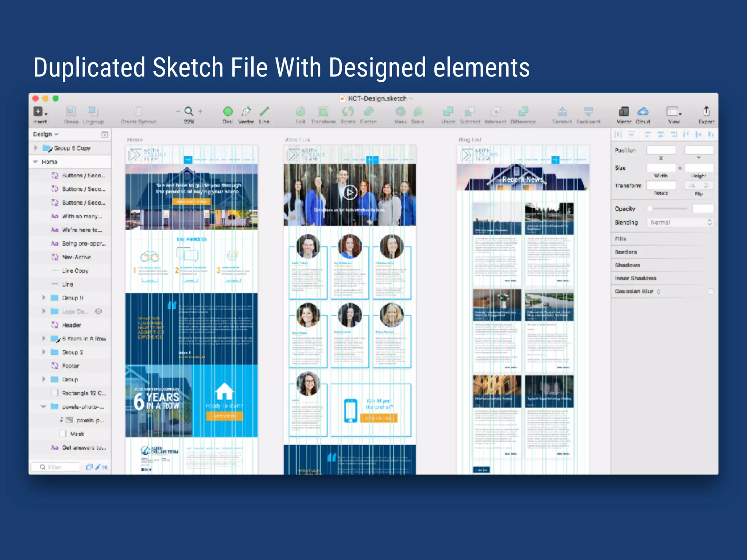Click the flip horizontal button
Screen dimensions: 747x560
coord(692,186)
